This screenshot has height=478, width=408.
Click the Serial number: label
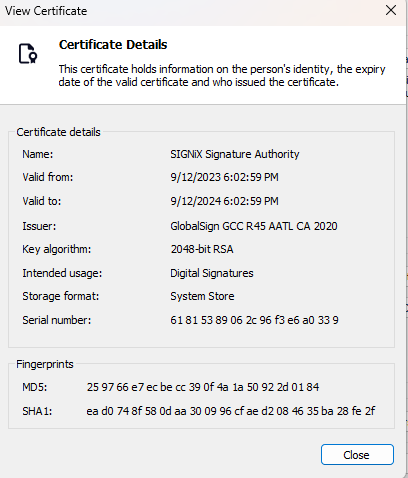57,320
